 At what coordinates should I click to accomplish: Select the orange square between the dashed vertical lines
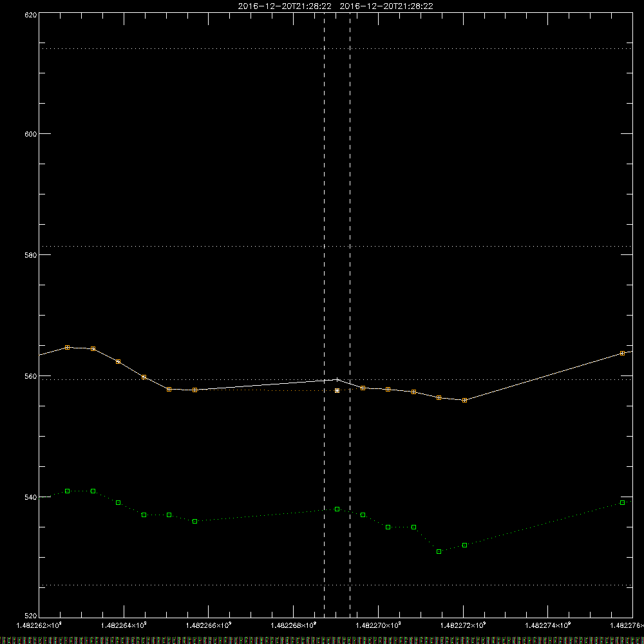337,391
